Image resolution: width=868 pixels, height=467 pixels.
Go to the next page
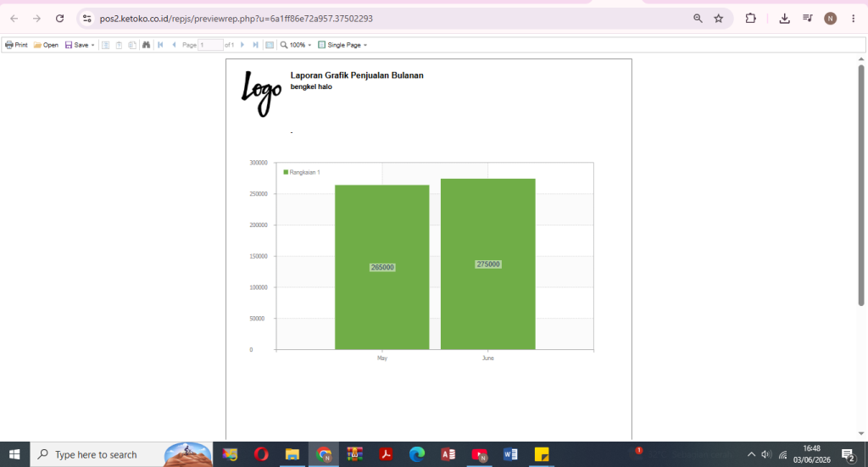pyautogui.click(x=242, y=45)
